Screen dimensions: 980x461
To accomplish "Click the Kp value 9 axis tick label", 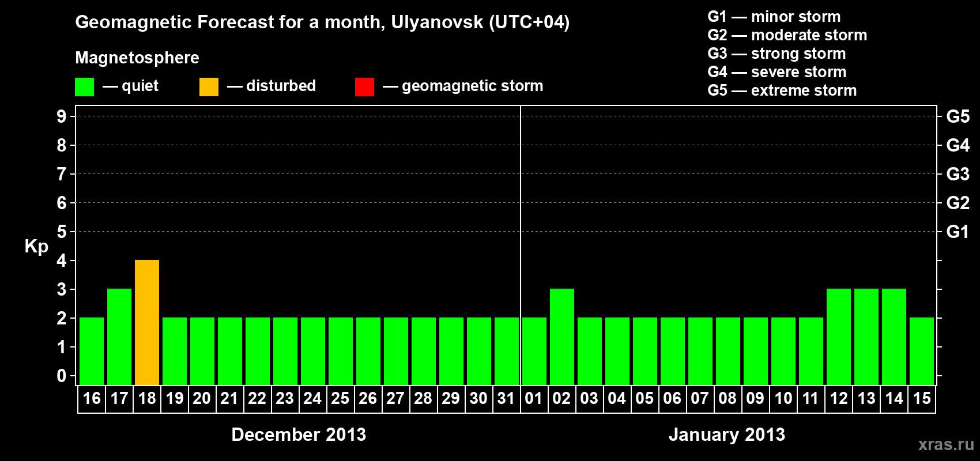I will 62,116.
